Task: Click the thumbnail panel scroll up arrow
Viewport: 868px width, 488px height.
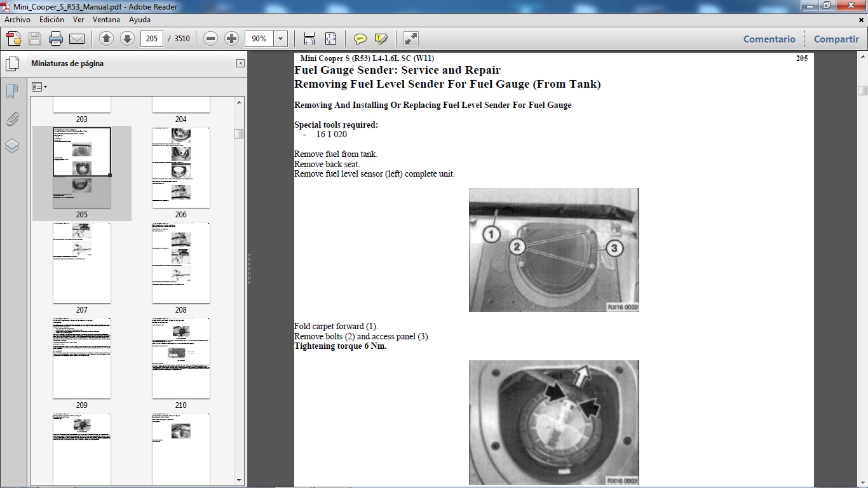Action: coord(239,102)
